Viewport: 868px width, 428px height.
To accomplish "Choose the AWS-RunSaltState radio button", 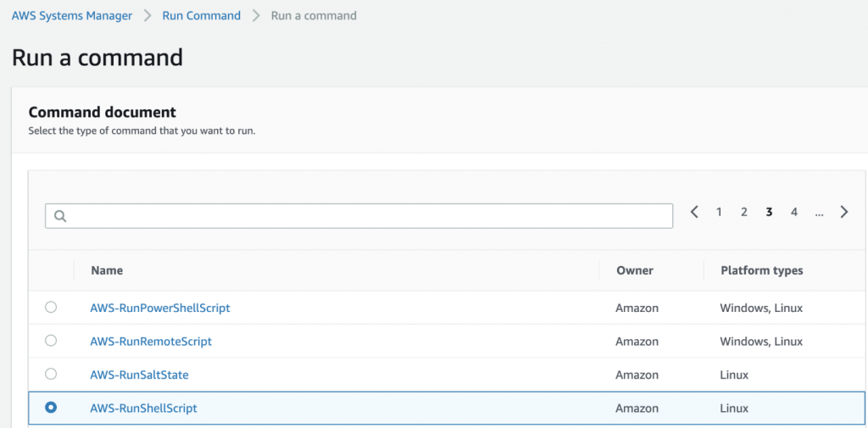I will point(51,374).
